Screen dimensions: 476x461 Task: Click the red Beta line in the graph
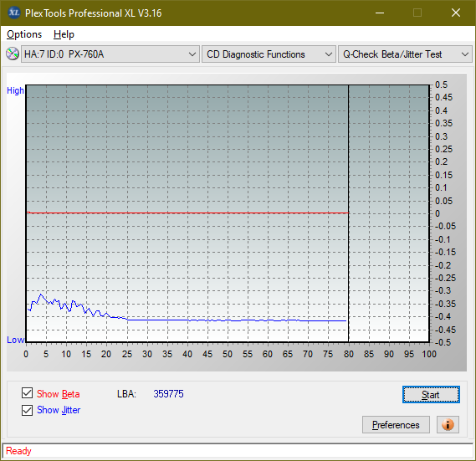coord(187,213)
